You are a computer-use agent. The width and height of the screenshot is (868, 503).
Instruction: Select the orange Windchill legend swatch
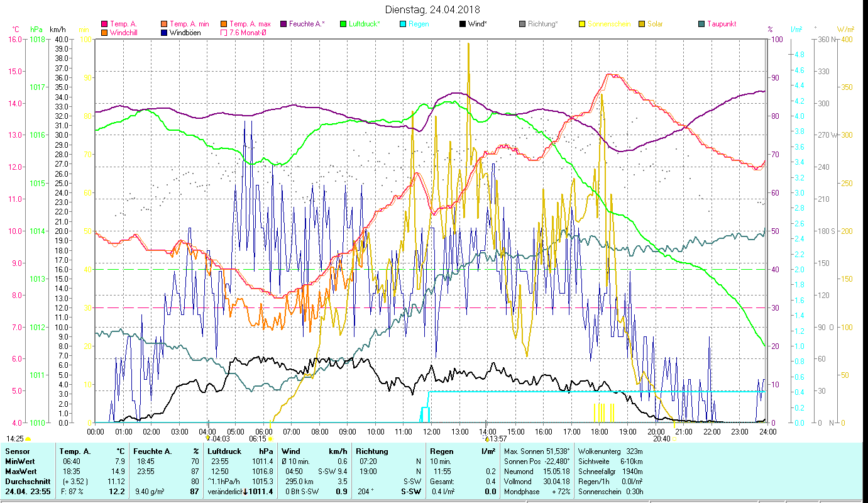(x=104, y=33)
